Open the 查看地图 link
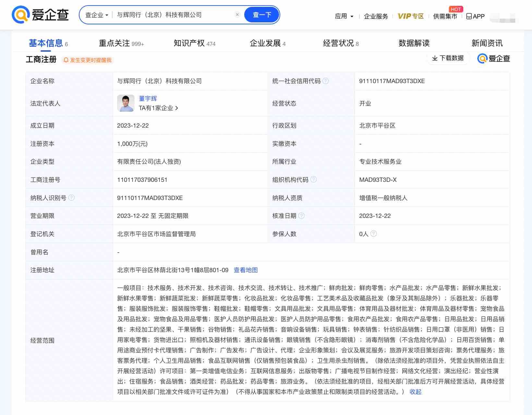Viewport: 532px width, 415px height. [246, 270]
